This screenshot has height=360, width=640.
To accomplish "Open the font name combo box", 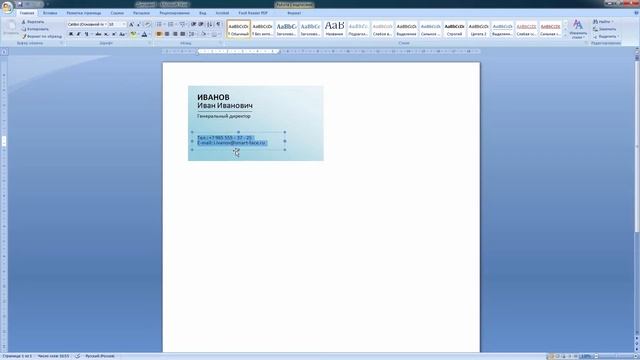I will [x=87, y=24].
